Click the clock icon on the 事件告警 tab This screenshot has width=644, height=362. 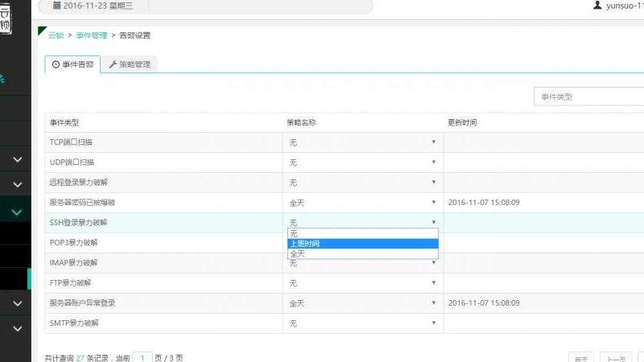point(56,64)
